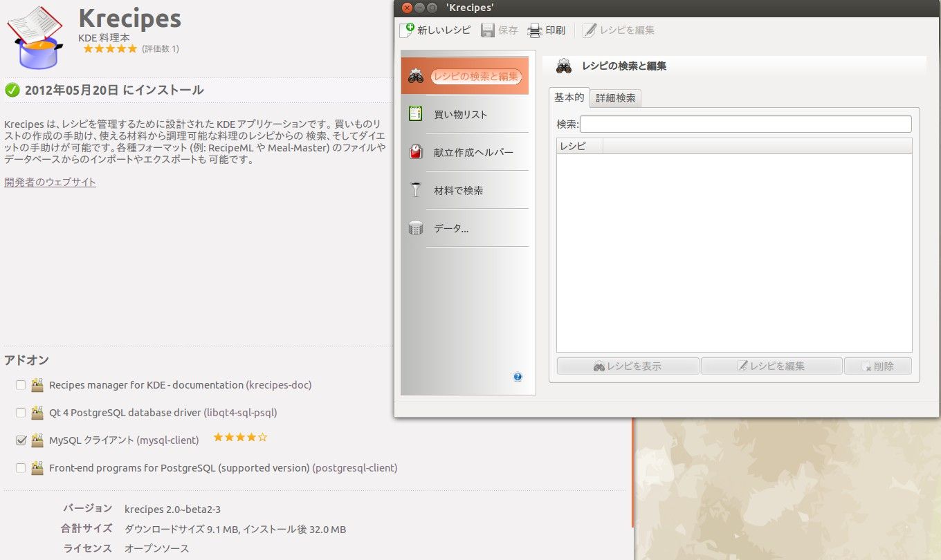
Task: Click package icon beside krecipes-doc
Action: click(x=37, y=384)
